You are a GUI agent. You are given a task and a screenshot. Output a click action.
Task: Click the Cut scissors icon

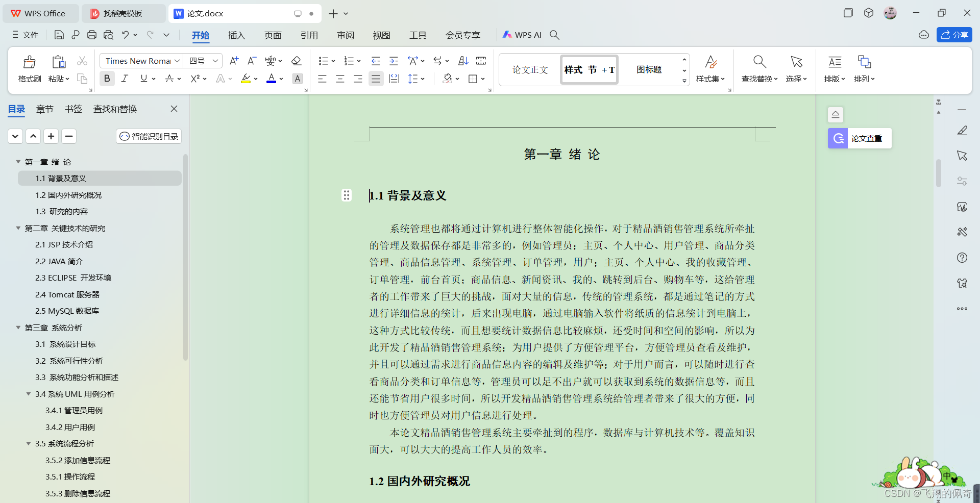tap(82, 61)
